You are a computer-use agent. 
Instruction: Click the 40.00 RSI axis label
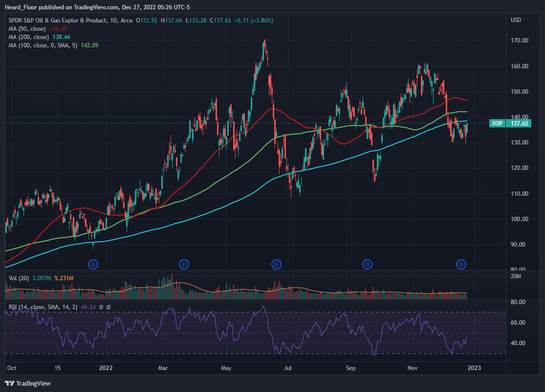(518, 343)
